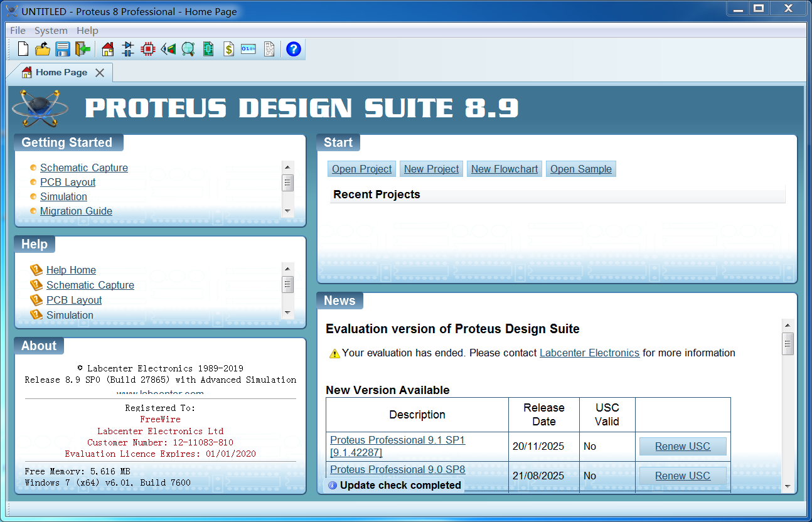Click the Open Project folder icon
Viewport: 812px width, 522px height.
(43, 49)
